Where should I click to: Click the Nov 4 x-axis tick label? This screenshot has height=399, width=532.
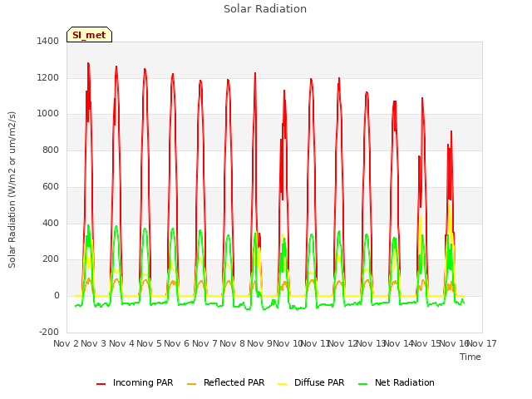pos(122,343)
